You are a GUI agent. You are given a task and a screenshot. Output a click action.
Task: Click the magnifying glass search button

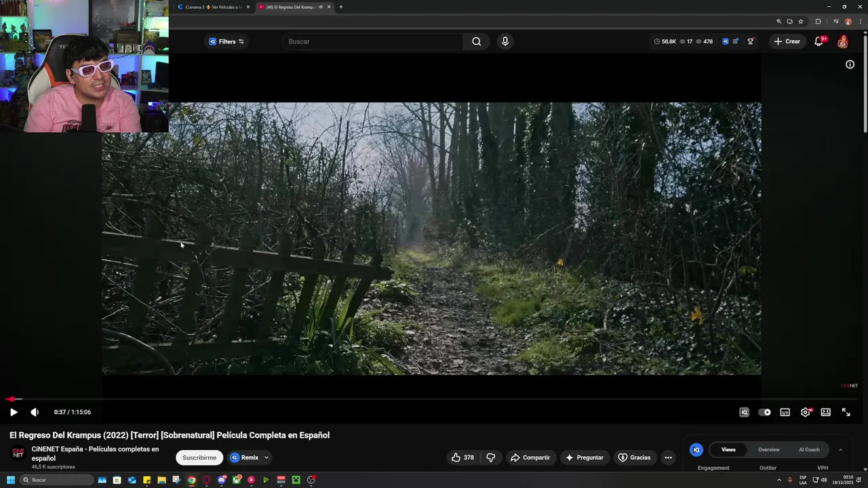point(477,41)
